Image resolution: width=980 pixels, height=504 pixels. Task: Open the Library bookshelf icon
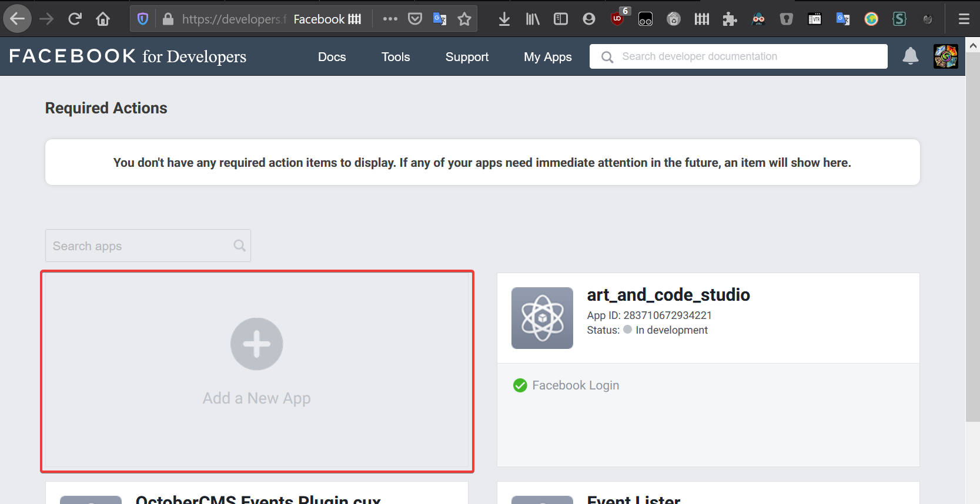click(533, 19)
